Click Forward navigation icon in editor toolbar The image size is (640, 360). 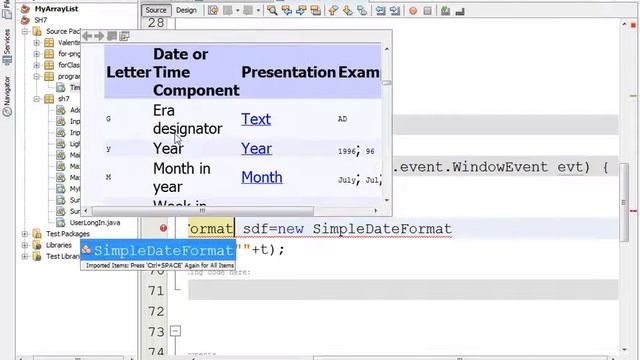point(248,11)
